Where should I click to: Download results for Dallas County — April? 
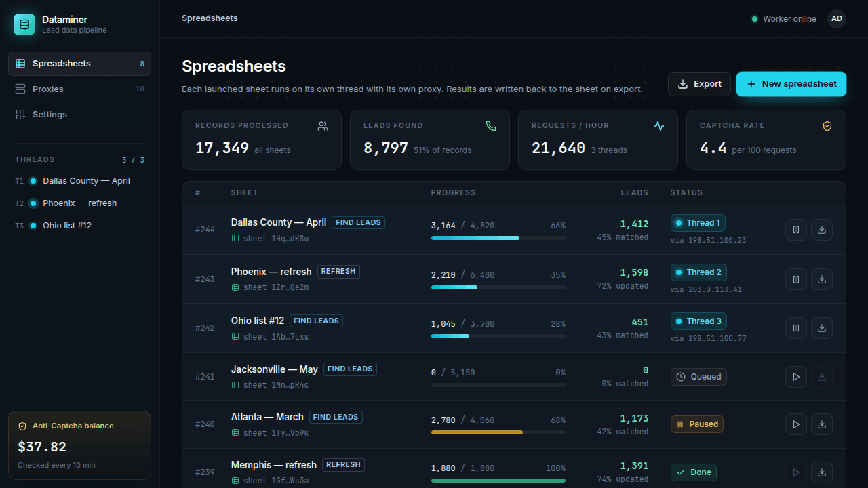point(822,230)
